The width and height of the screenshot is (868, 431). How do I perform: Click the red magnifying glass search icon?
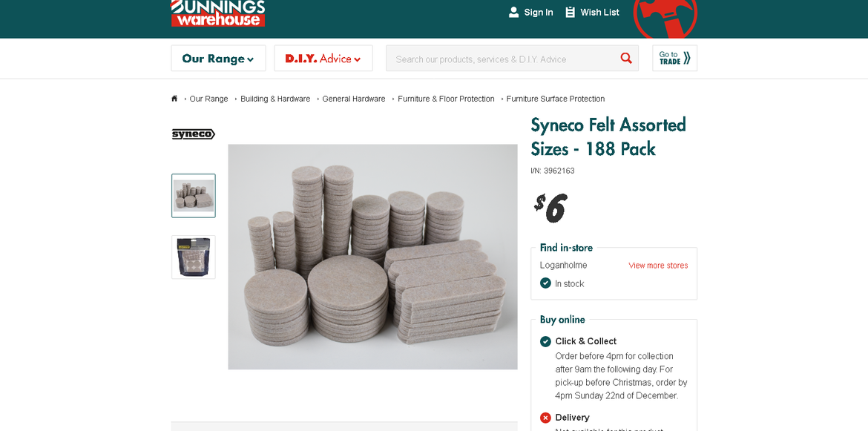tap(626, 58)
